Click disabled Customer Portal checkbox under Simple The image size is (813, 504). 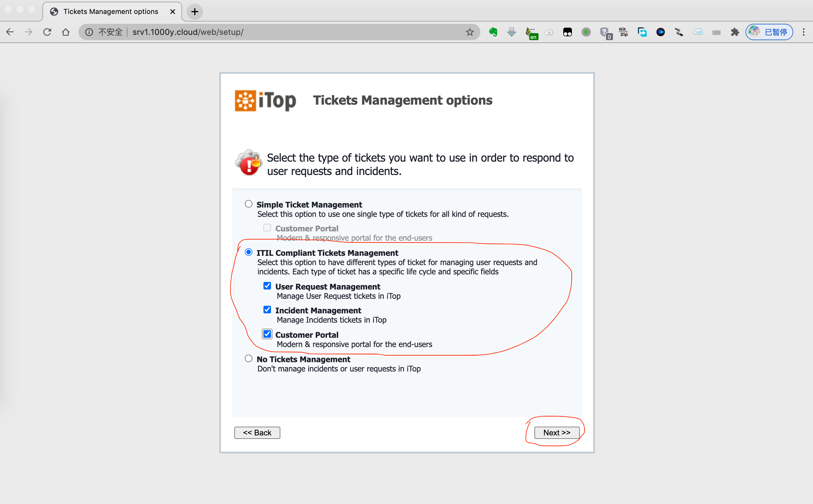(x=267, y=228)
